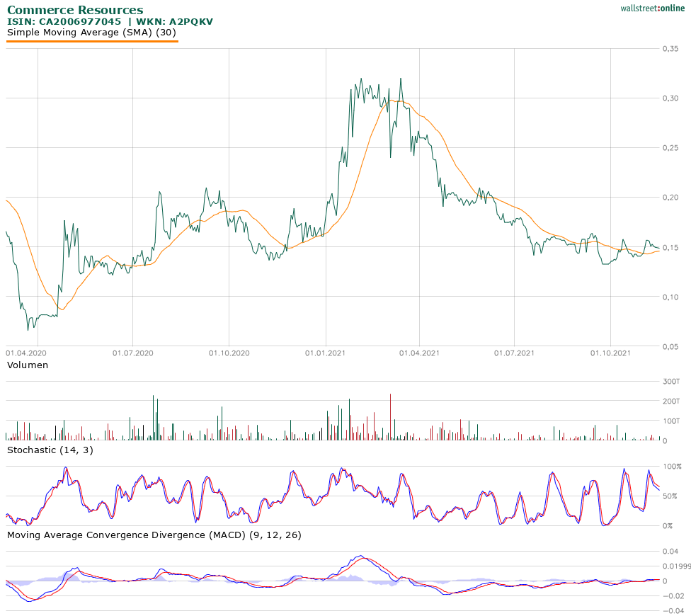
Task: Click the Volumen panel heading
Action: [x=28, y=365]
